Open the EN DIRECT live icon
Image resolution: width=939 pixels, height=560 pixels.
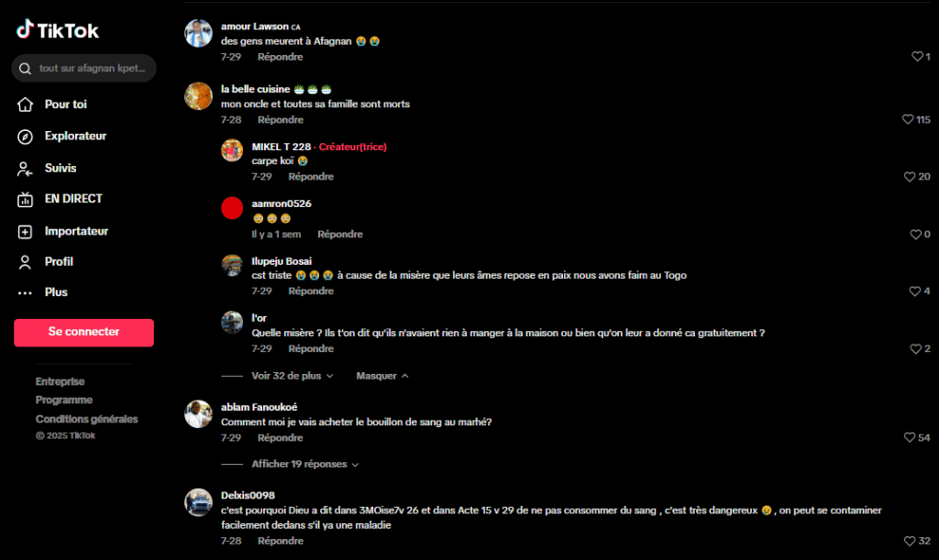pos(25,199)
